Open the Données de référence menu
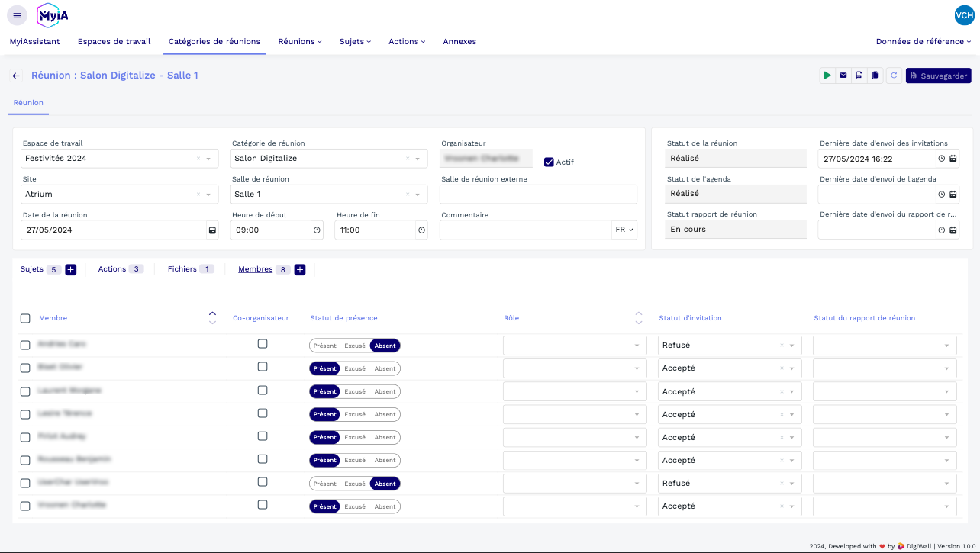 tap(923, 42)
